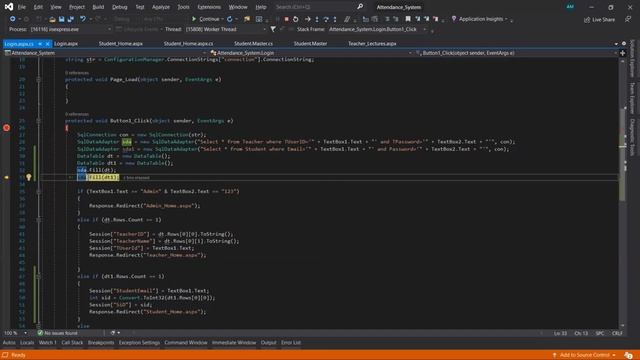Stop debugging with the red square icon
The image size is (640, 360).
(287, 19)
